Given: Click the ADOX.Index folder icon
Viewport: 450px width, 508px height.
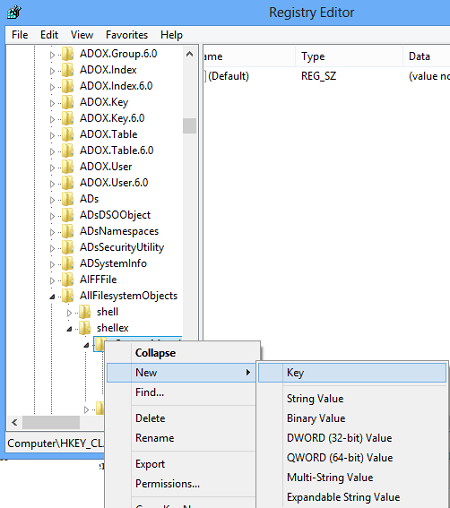Looking at the screenshot, I should 68,70.
